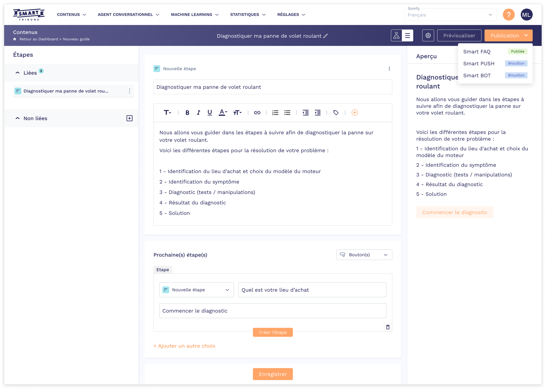
Task: Toggle bold formatting in editor toolbar
Action: tap(187, 113)
